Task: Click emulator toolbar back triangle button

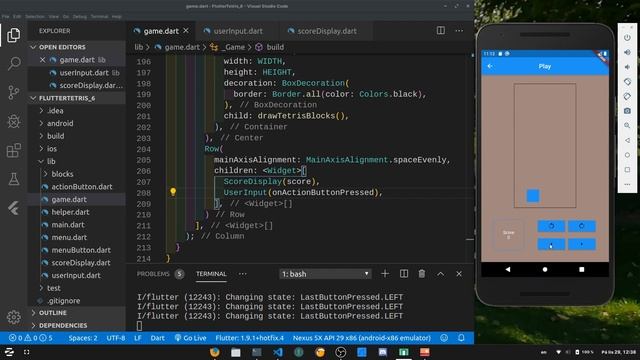Action: pos(627,140)
